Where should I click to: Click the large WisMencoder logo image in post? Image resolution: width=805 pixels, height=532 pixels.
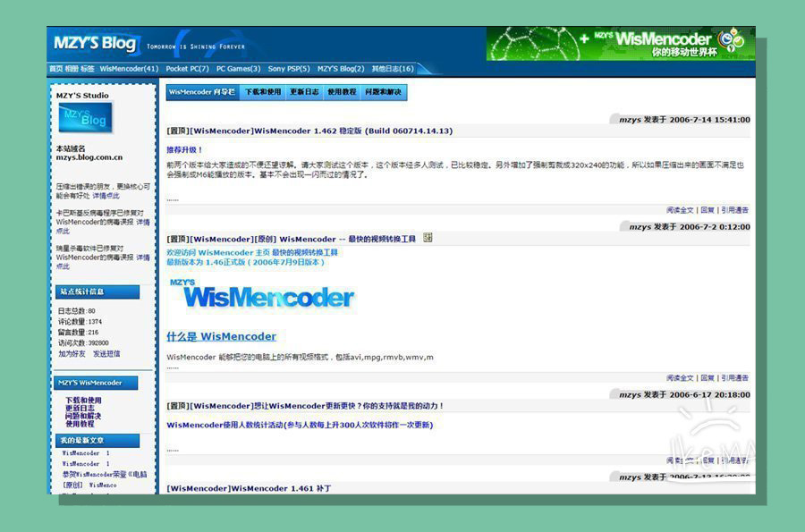tap(262, 295)
